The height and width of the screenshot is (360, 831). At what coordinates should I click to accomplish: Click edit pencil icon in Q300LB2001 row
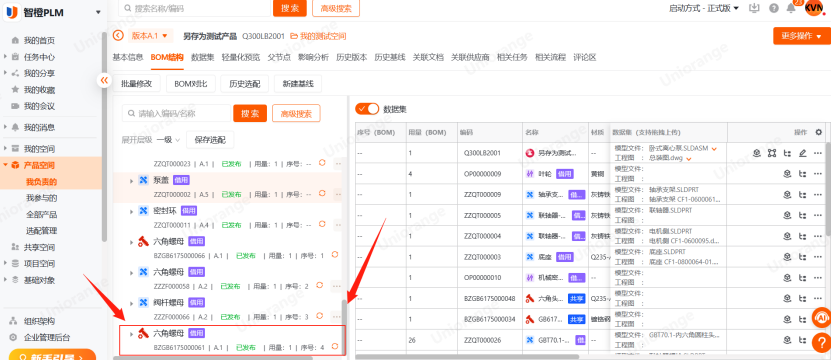click(x=802, y=153)
